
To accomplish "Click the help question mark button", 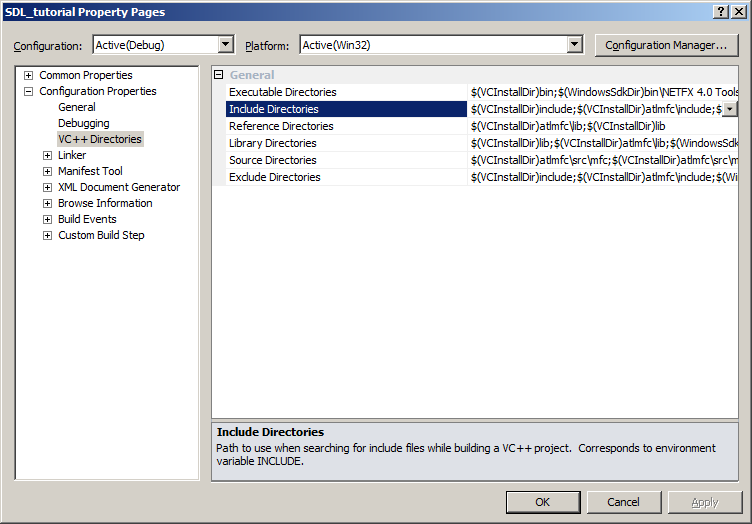I will [x=721, y=12].
